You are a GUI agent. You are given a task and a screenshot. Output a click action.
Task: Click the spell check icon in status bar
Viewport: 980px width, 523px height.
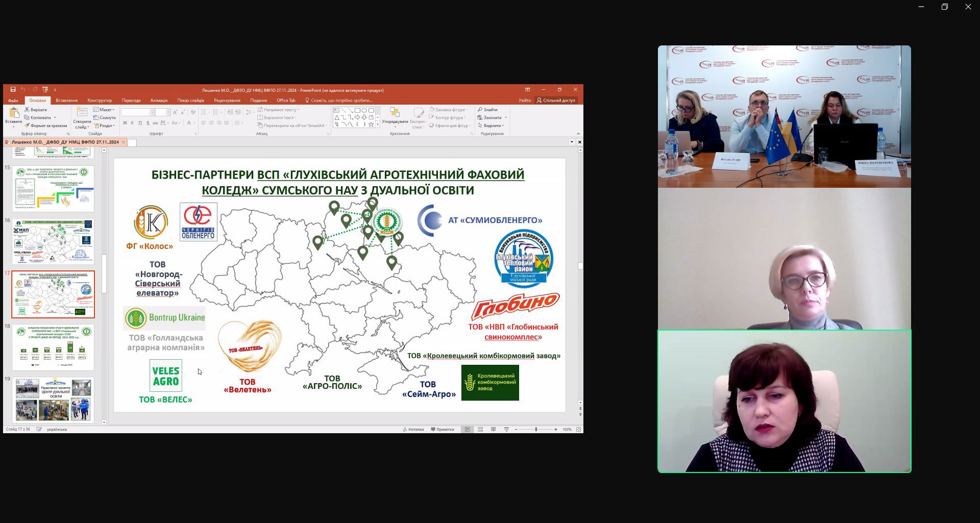(39, 430)
